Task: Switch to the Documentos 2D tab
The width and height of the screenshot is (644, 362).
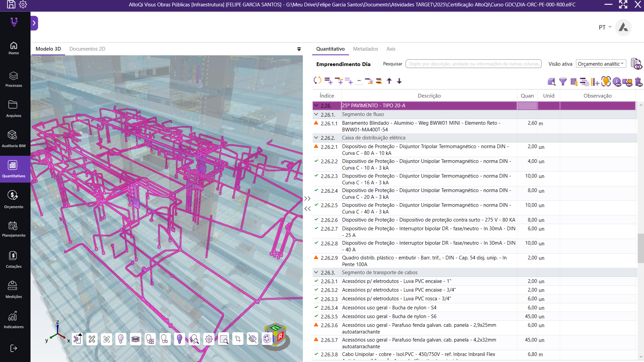Action: point(87,49)
